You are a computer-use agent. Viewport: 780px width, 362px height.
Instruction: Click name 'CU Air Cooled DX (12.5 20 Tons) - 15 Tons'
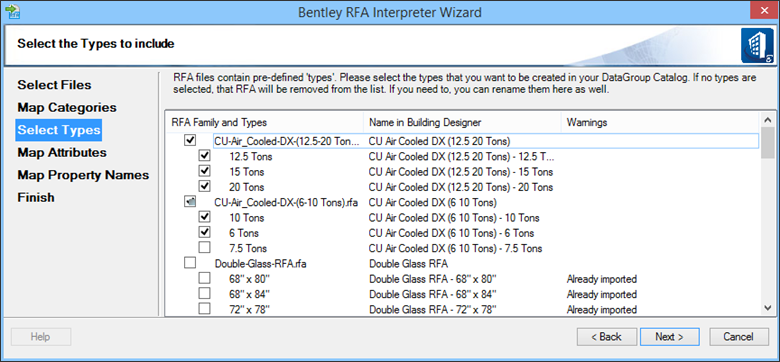(x=461, y=172)
